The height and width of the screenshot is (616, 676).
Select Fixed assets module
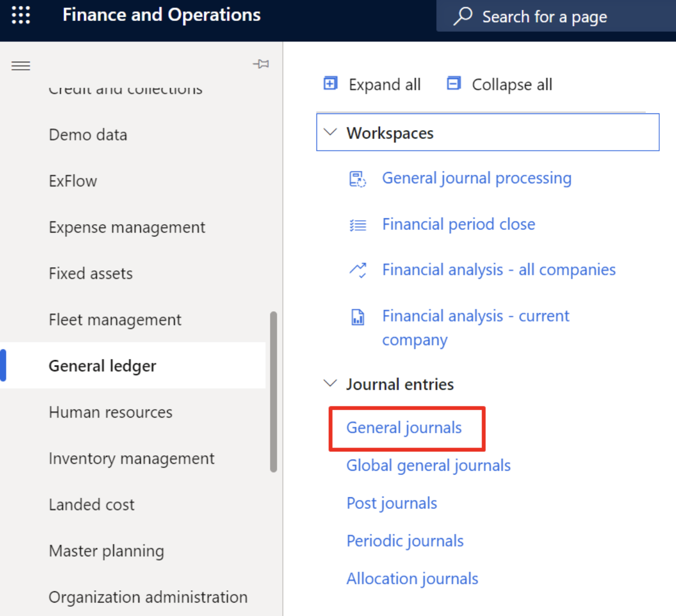point(91,274)
